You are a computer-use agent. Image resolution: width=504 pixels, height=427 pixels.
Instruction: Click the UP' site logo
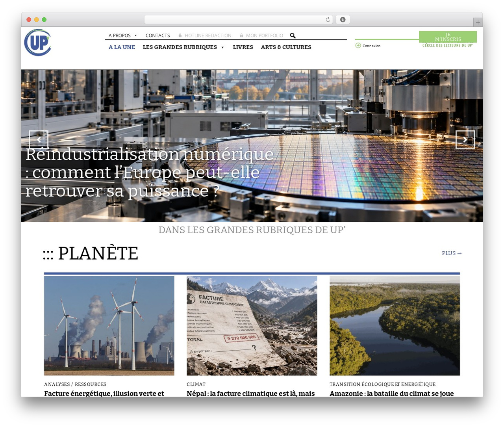(38, 43)
